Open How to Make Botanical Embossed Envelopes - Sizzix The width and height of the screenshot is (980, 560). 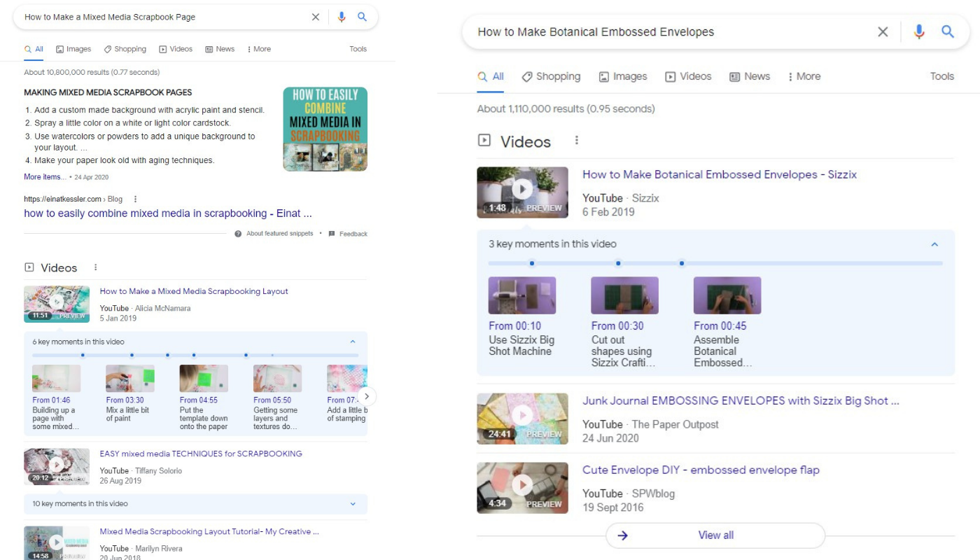point(720,174)
